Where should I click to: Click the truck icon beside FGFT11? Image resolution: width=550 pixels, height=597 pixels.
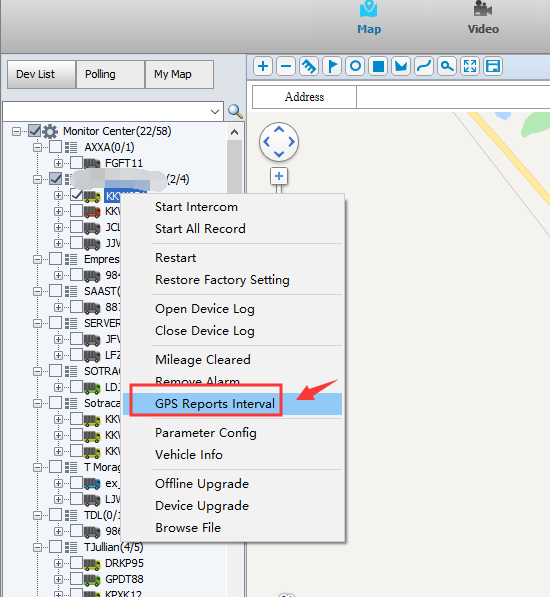click(x=92, y=163)
